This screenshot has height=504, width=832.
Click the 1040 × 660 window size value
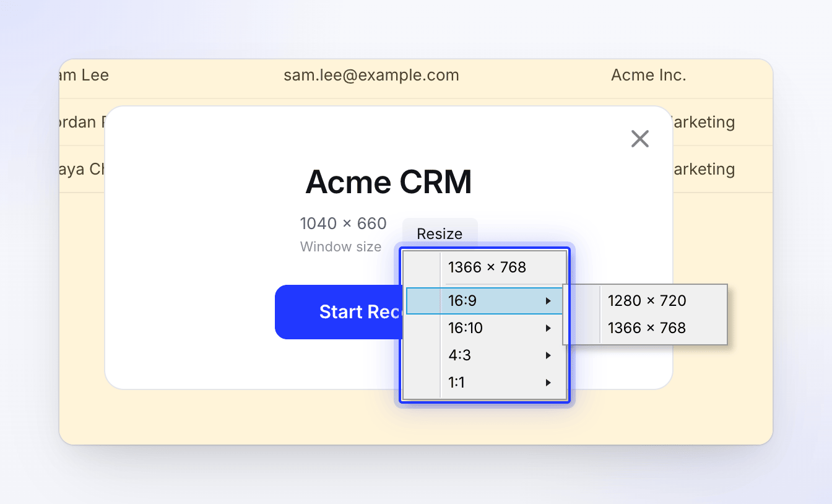coord(344,224)
